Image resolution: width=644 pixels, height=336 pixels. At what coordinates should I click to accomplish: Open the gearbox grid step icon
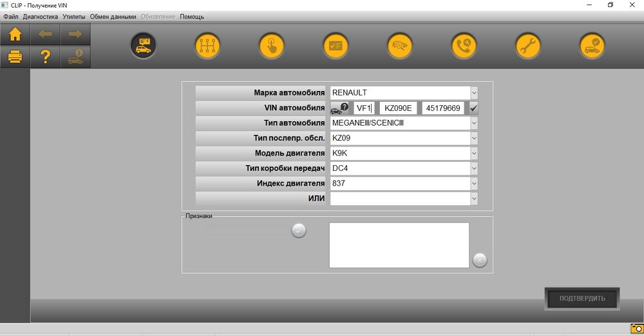coord(207,46)
